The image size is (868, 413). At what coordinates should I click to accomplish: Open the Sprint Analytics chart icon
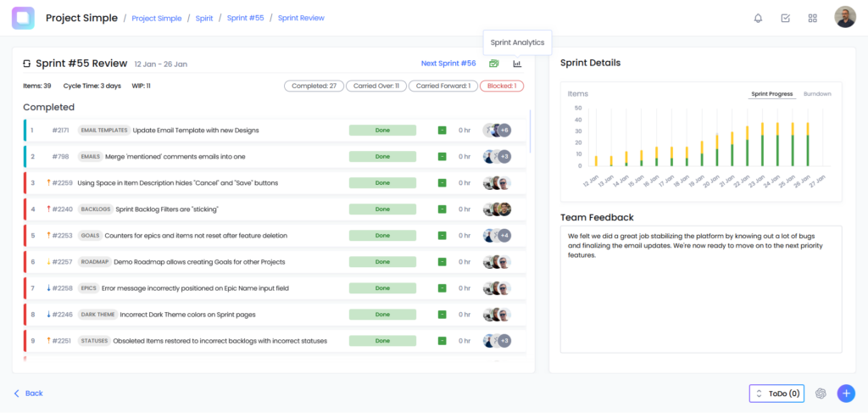[517, 64]
